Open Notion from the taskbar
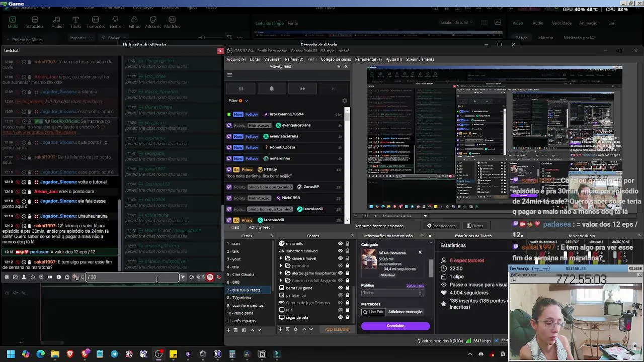Viewport: 644px width, 362px height. (x=262, y=354)
